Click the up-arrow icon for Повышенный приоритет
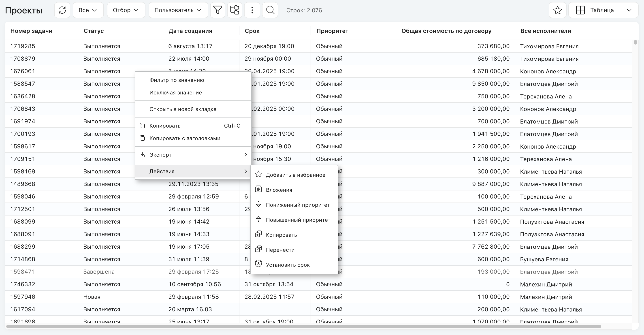This screenshot has width=644, height=335. (258, 219)
